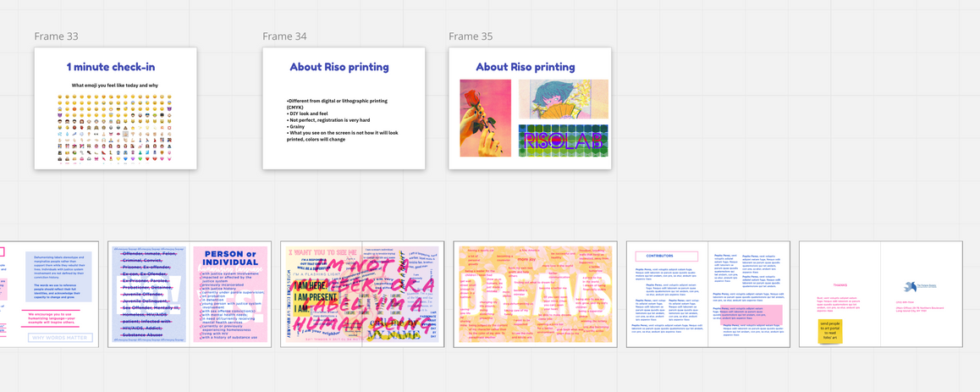Image resolution: width=980 pixels, height=392 pixels.
Task: Click "About Riso printing" heading in Frame 34
Action: pos(339,67)
